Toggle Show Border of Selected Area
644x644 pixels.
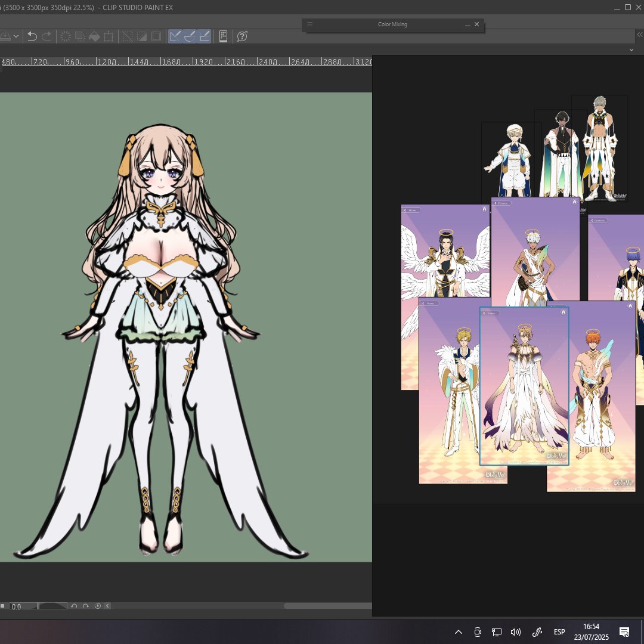156,36
